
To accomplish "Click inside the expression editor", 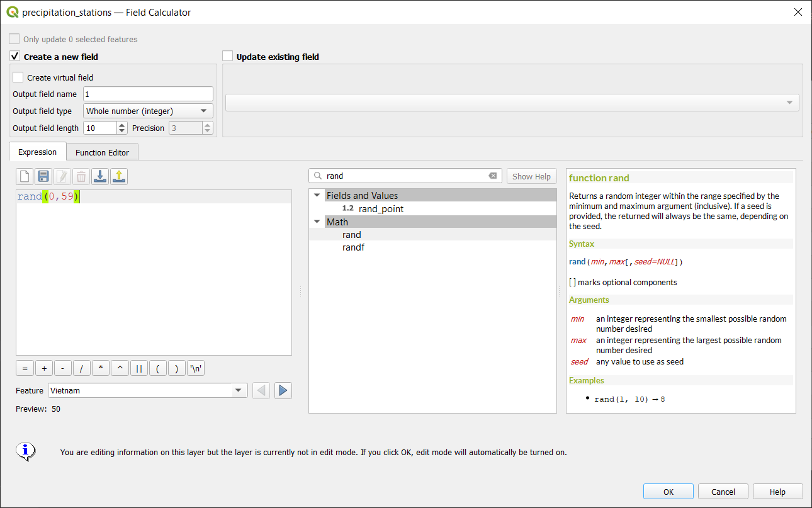I will (154, 273).
